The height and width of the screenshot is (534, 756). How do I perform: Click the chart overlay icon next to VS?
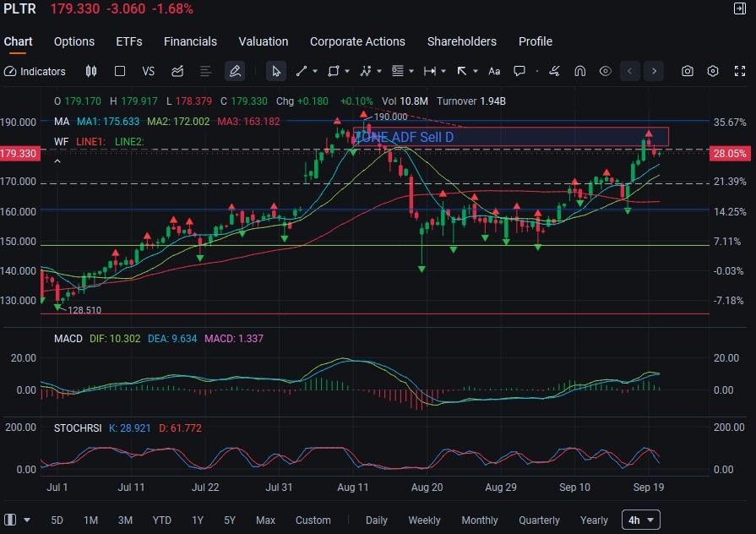177,71
